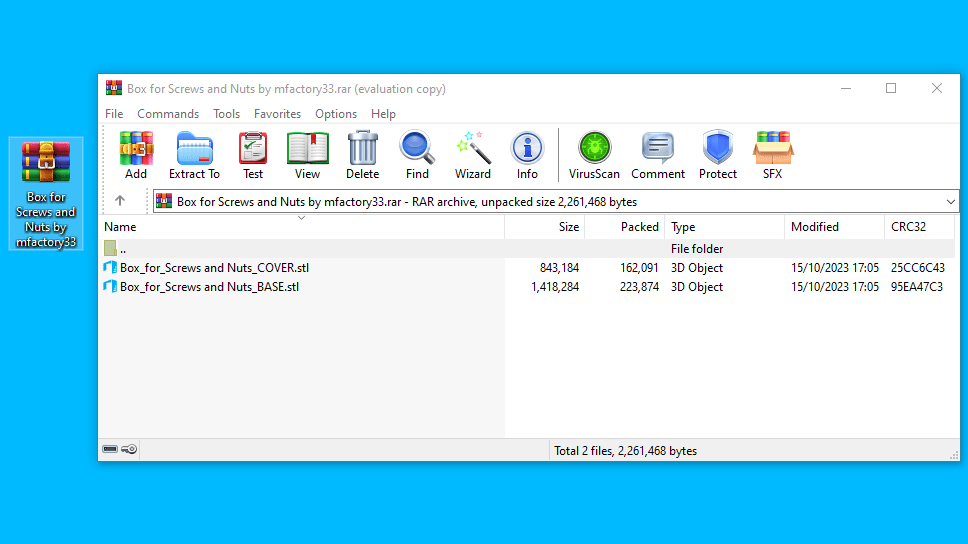968x544 pixels.
Task: Click the archive path text in address bar
Action: point(407,202)
